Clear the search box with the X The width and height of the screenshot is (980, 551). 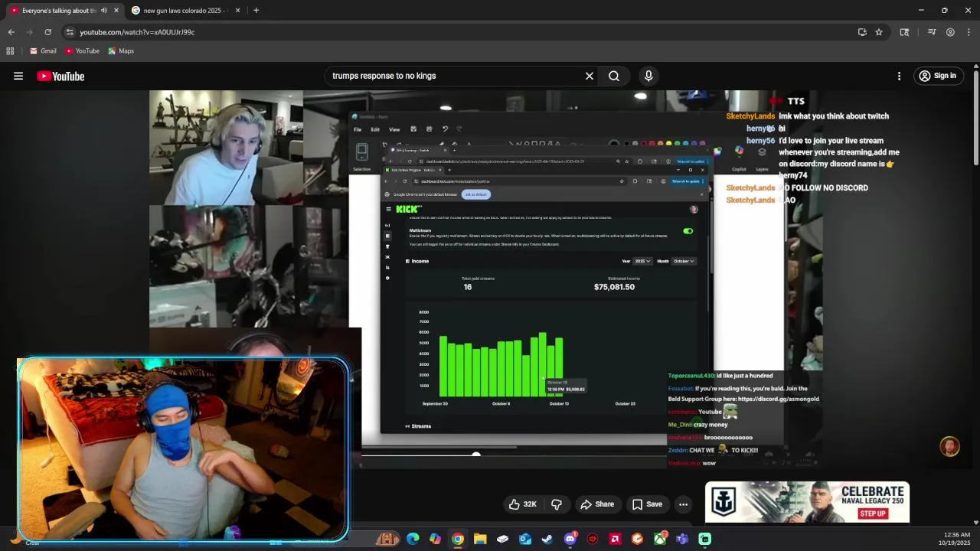click(590, 76)
